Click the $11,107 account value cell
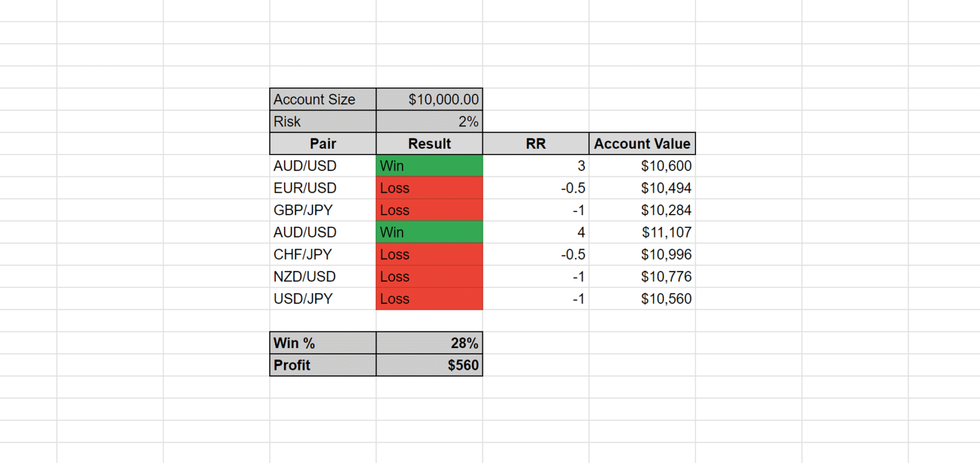 (642, 232)
